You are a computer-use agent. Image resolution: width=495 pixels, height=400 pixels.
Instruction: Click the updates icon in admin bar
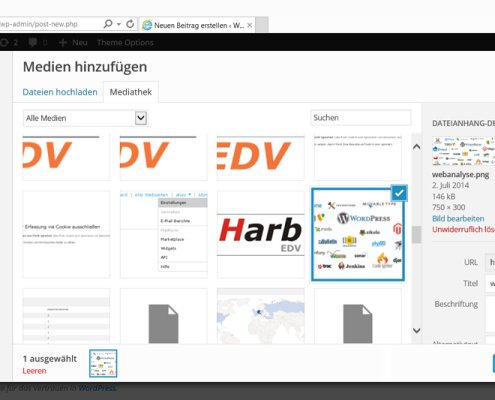4,42
